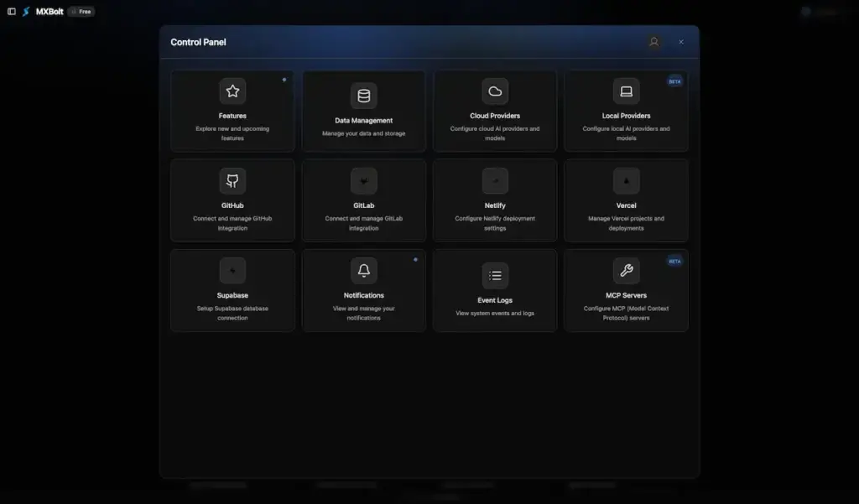This screenshot has width=859, height=504.
Task: Click 'Configure cloud AI providers and models' text
Action: (495, 133)
